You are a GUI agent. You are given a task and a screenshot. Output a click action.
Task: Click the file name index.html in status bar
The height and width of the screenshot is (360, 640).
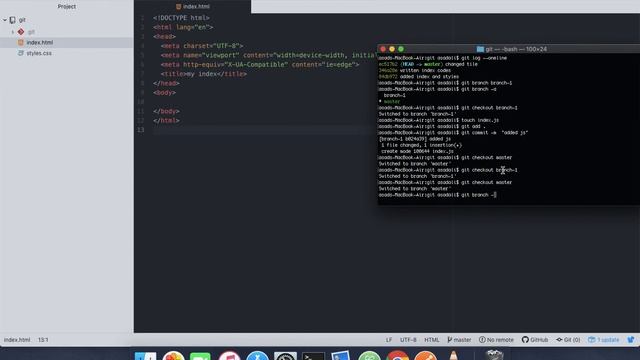17,340
